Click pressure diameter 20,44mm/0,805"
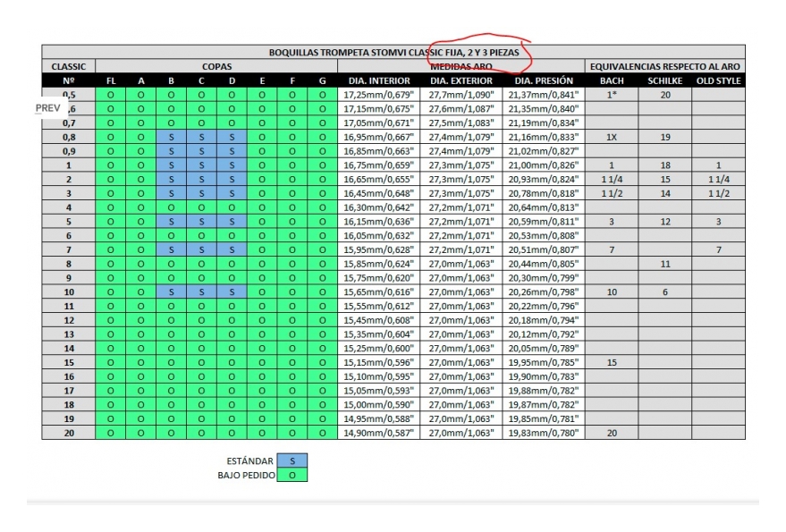The image size is (786, 532). 544,264
